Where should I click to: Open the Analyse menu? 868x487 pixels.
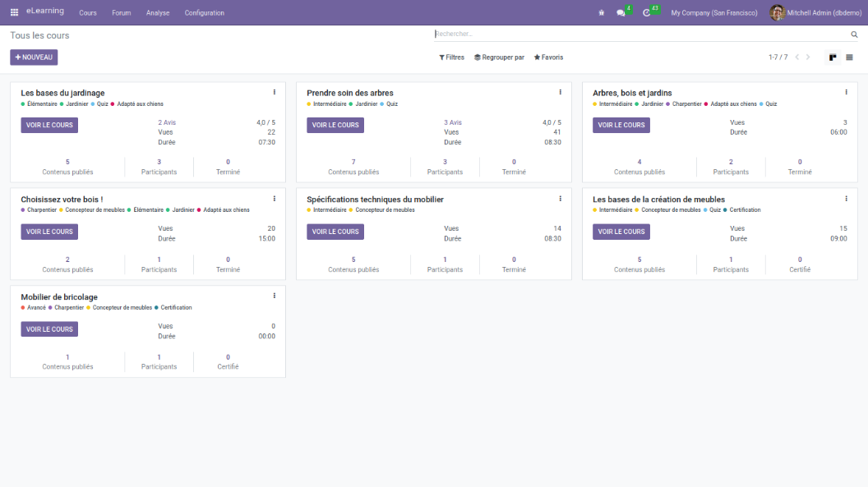(x=158, y=13)
